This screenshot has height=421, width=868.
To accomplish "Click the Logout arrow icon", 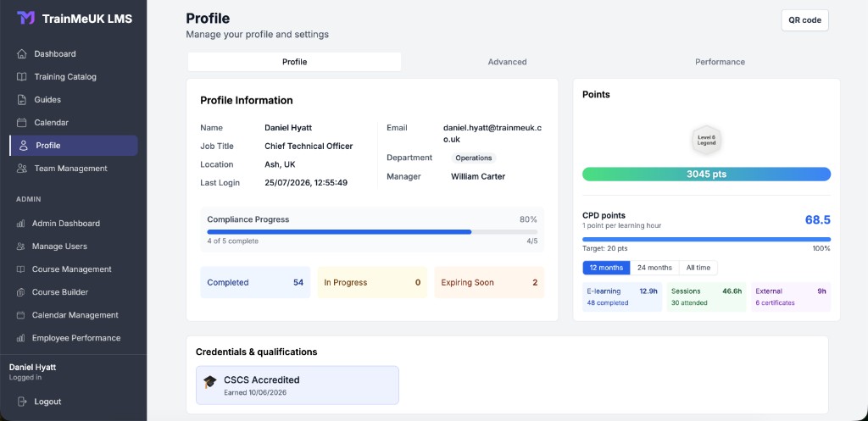I will tap(22, 402).
